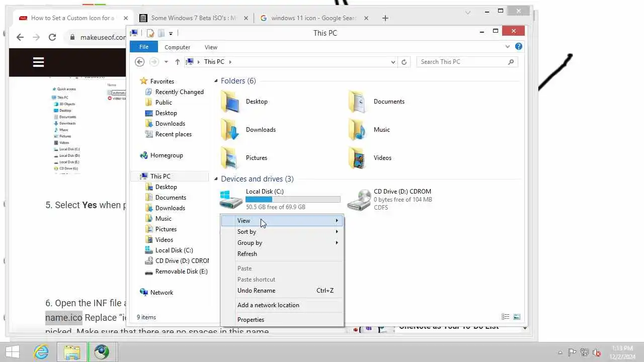Open the Documents folder icon under Folders
Viewport: 644px width, 362px height.
click(x=358, y=102)
